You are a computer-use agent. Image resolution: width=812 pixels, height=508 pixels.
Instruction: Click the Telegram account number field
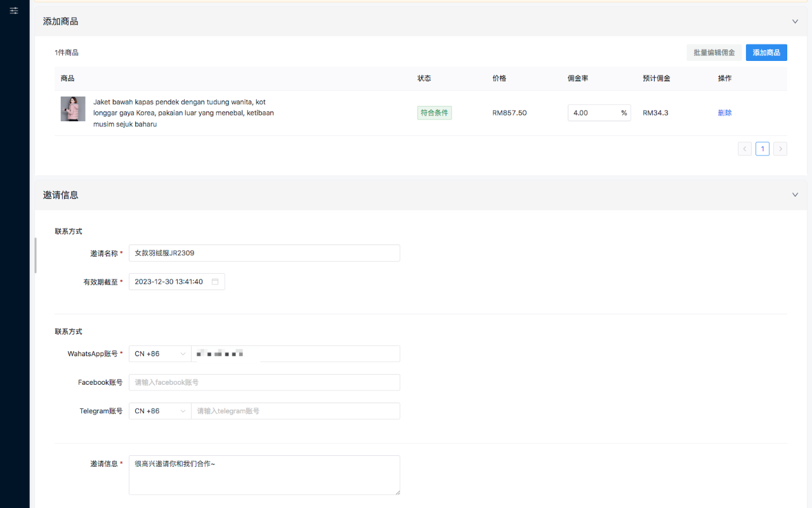[296, 411]
